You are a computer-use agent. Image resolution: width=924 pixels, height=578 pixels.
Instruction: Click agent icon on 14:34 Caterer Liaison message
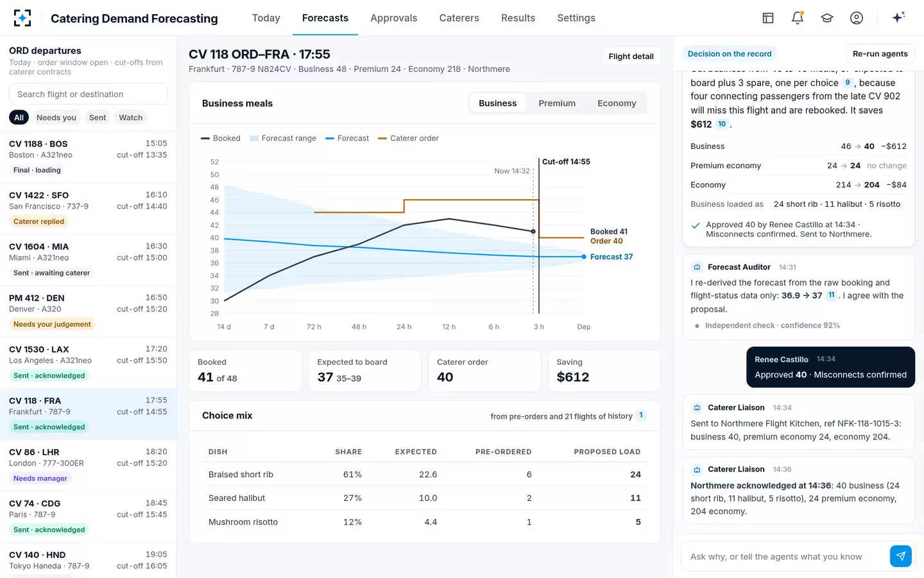click(697, 408)
